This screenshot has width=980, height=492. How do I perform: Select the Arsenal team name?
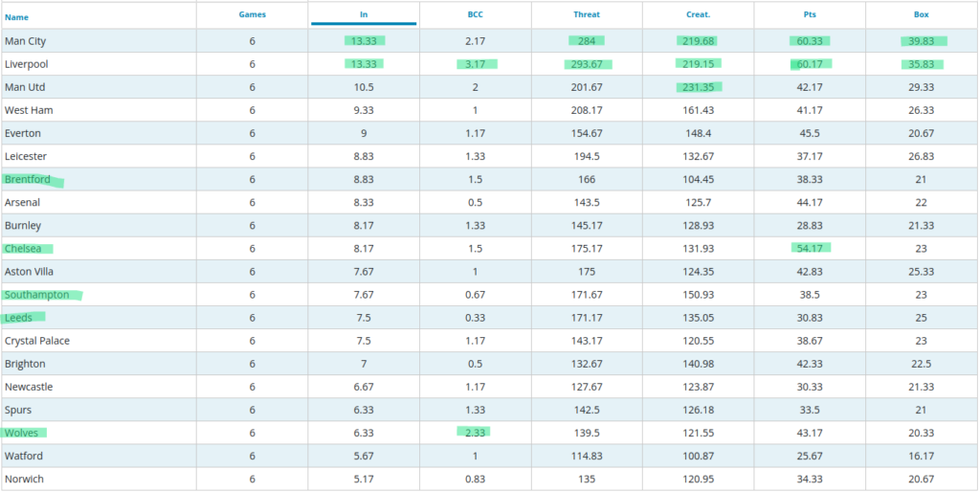click(23, 203)
